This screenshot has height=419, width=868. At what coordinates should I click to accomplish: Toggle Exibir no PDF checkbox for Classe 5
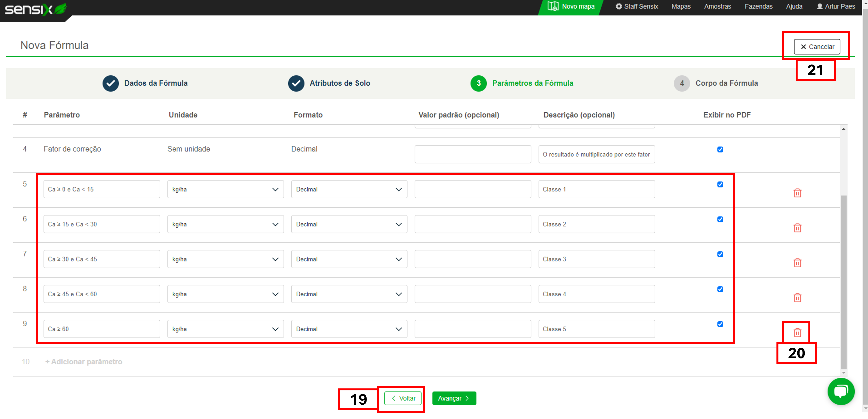[x=720, y=324]
